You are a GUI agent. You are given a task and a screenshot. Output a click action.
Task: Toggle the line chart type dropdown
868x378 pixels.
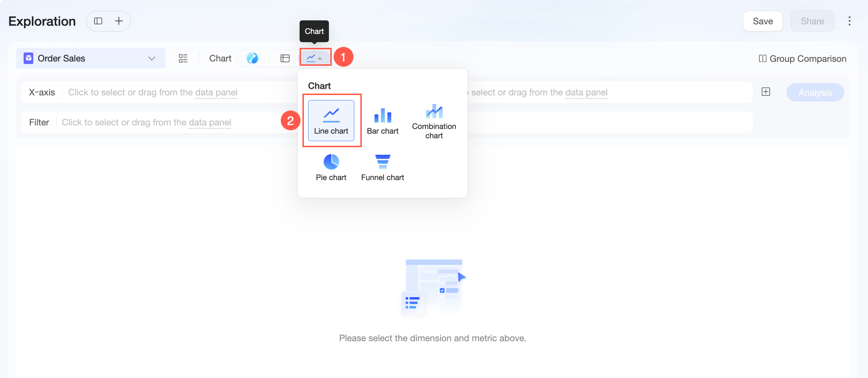coord(315,58)
